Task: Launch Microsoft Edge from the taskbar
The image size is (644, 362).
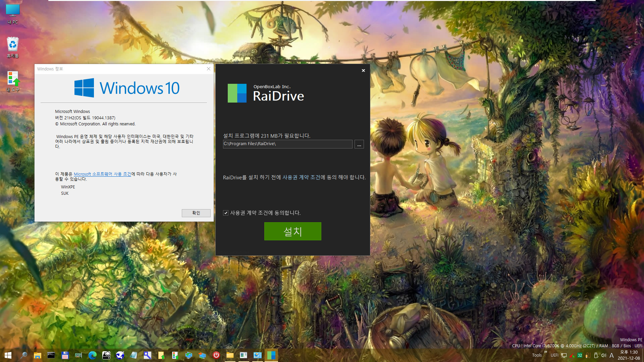Action: (x=92, y=355)
